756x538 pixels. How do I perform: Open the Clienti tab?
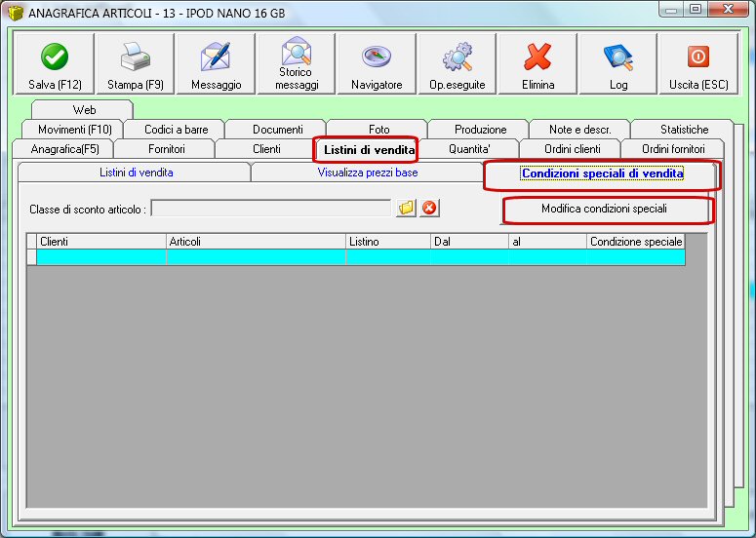point(266,149)
